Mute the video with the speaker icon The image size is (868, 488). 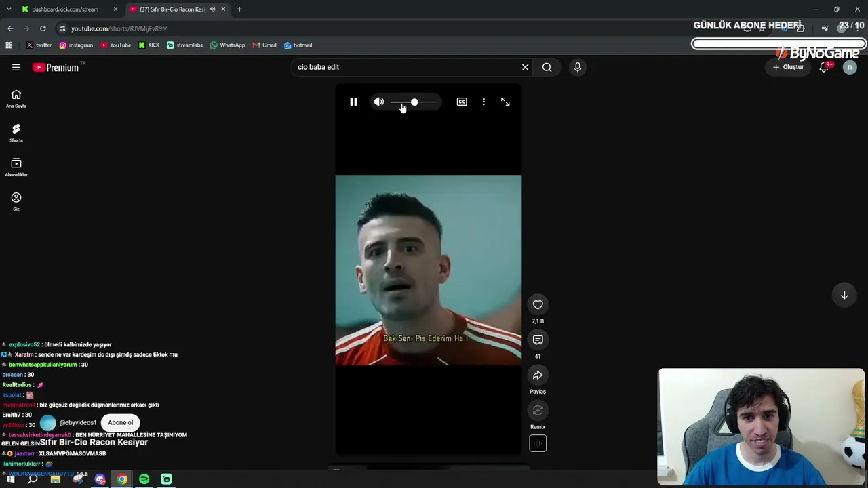click(378, 102)
